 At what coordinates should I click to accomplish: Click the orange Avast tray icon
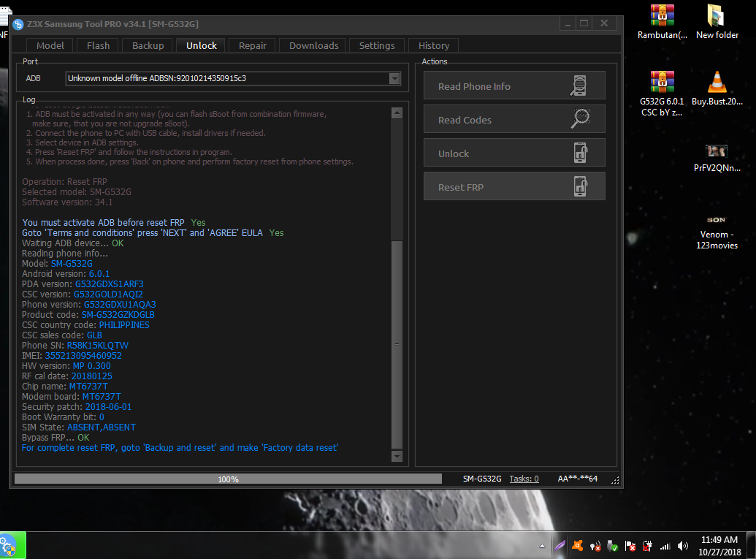point(577,546)
